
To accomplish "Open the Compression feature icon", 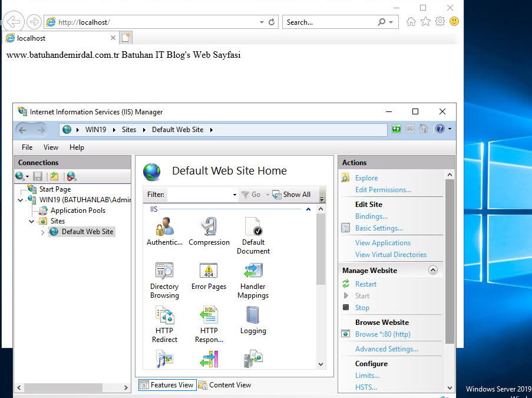I will coord(209,227).
